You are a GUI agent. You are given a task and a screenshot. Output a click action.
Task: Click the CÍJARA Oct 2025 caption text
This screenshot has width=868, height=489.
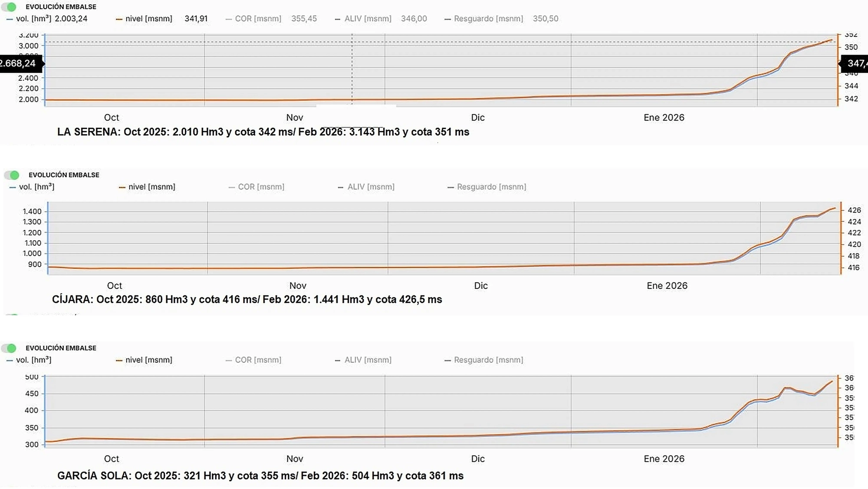pos(247,300)
